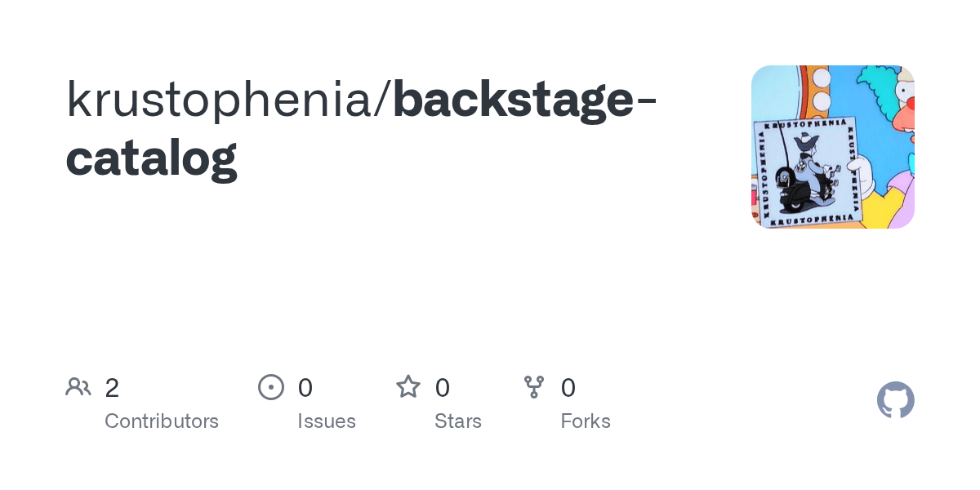
Task: Click the Issues circle-dot icon
Action: (271, 386)
